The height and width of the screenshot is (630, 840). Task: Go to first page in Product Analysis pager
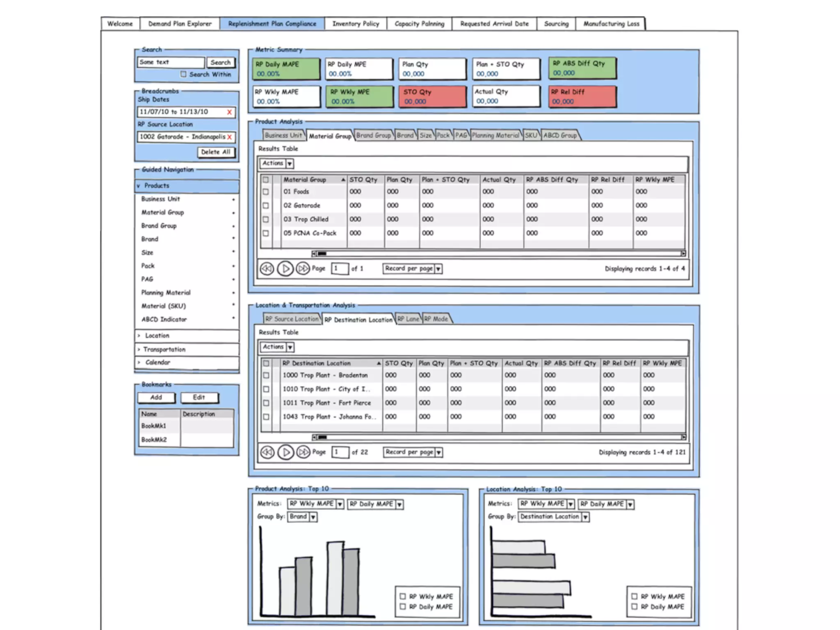267,269
